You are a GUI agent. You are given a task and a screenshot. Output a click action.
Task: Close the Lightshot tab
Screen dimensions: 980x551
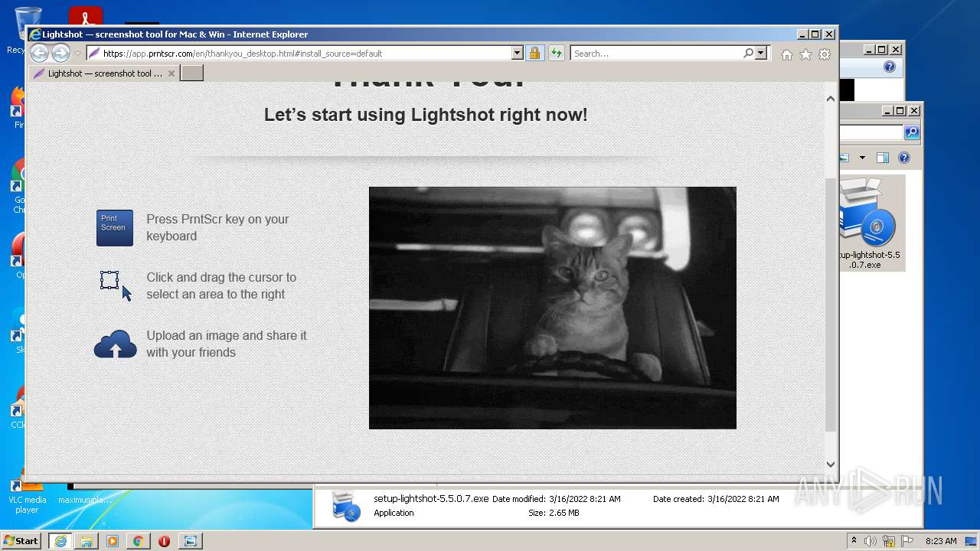171,73
